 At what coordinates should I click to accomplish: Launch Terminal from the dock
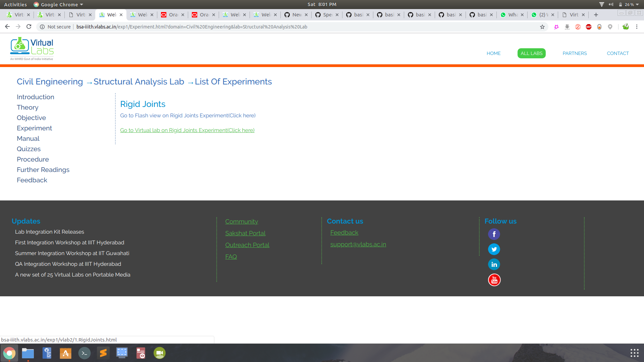84,353
